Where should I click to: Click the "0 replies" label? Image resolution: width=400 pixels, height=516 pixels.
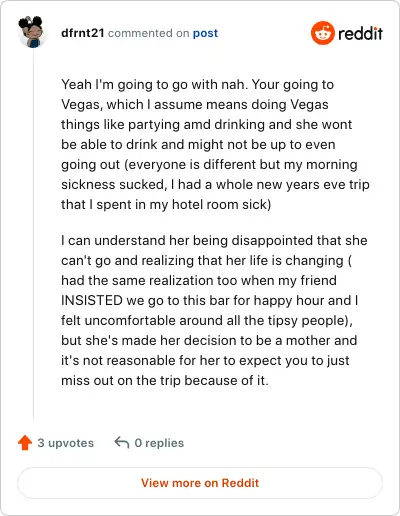tap(159, 443)
